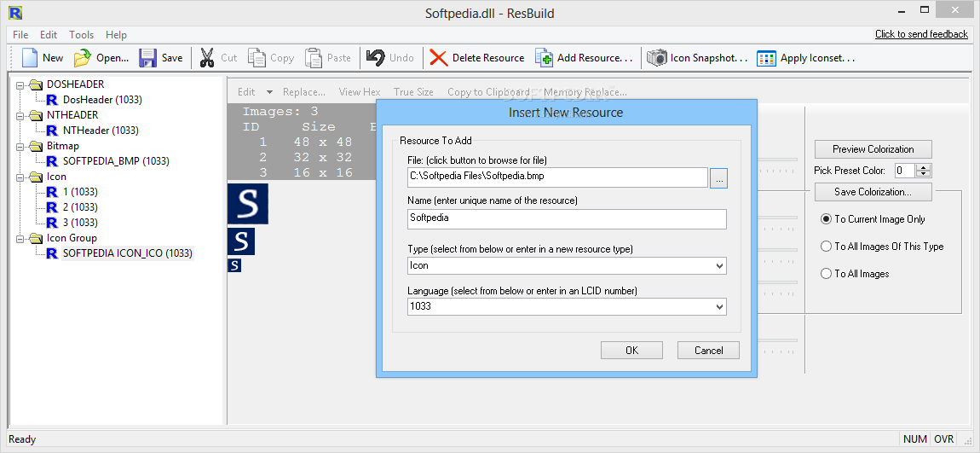Click the Cut scissors icon
The image size is (980, 453).
207,58
